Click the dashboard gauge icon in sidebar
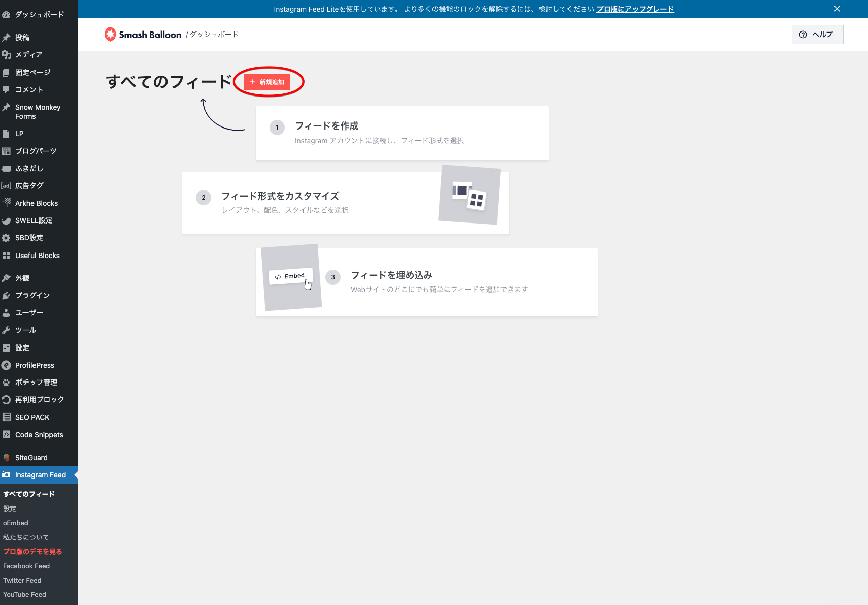868x605 pixels. (6, 15)
